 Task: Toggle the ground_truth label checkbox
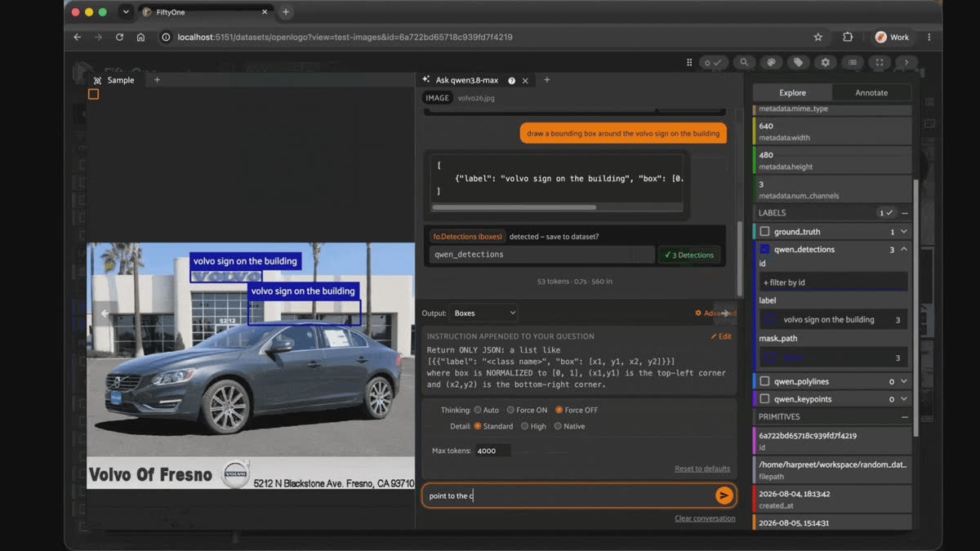tap(764, 232)
